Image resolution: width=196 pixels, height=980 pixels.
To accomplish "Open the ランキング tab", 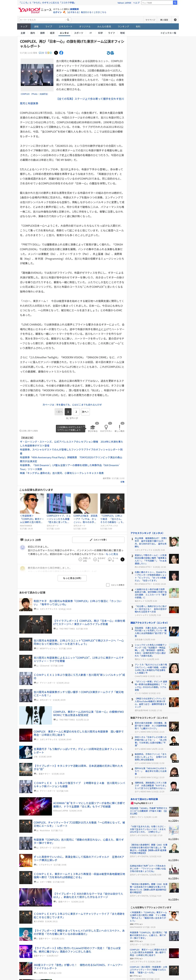I will [x=123, y=27].
